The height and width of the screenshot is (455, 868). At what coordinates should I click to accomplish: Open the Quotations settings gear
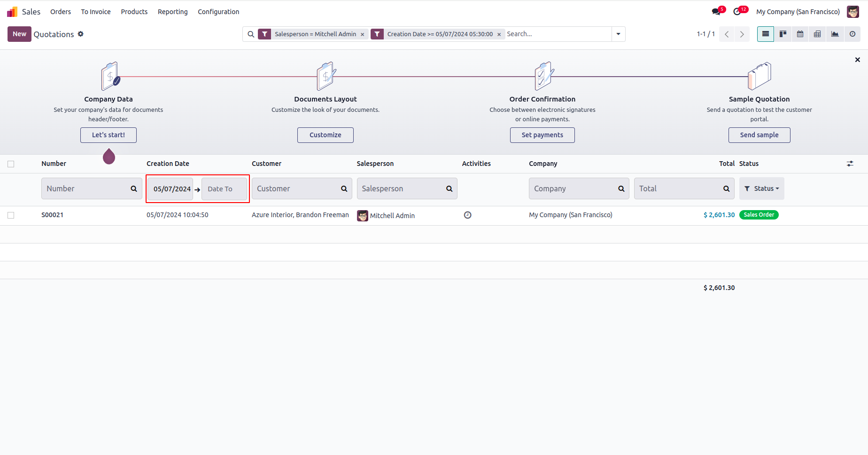click(81, 34)
